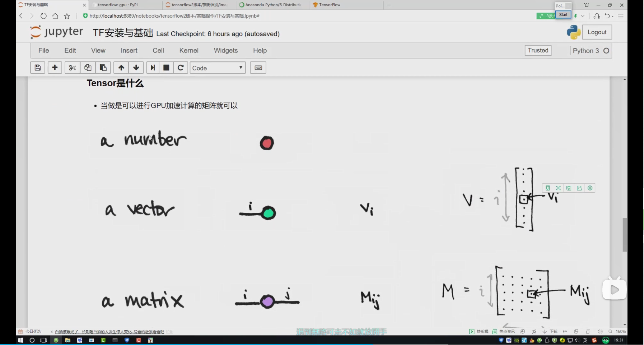Screen dimensions: 644x345
Task: Switch to the TensorFlow browser tab
Action: pos(346,5)
